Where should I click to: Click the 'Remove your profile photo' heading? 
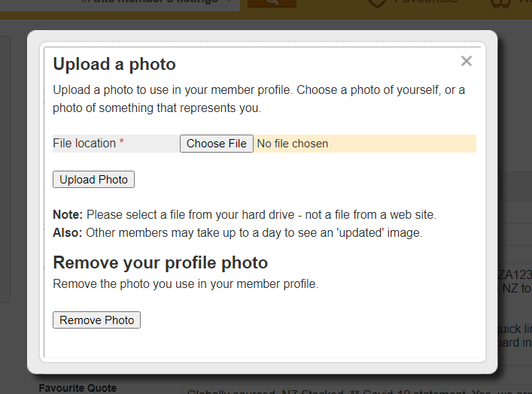point(160,263)
